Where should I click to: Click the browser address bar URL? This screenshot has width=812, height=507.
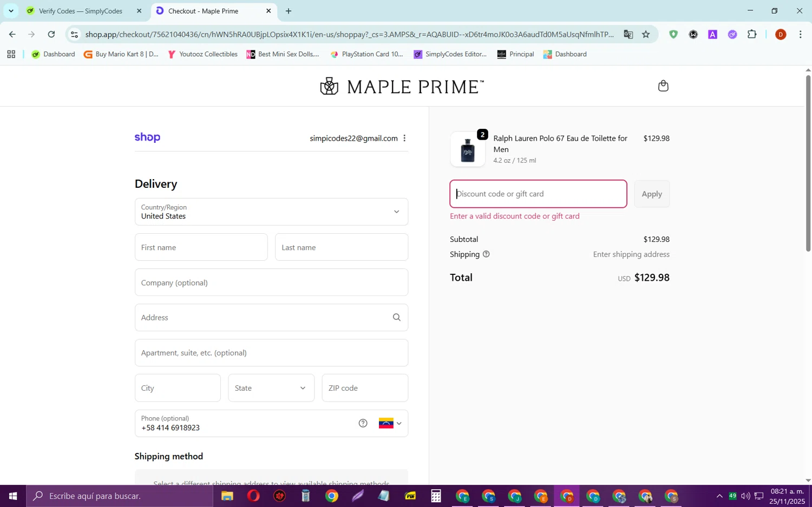pos(349,34)
